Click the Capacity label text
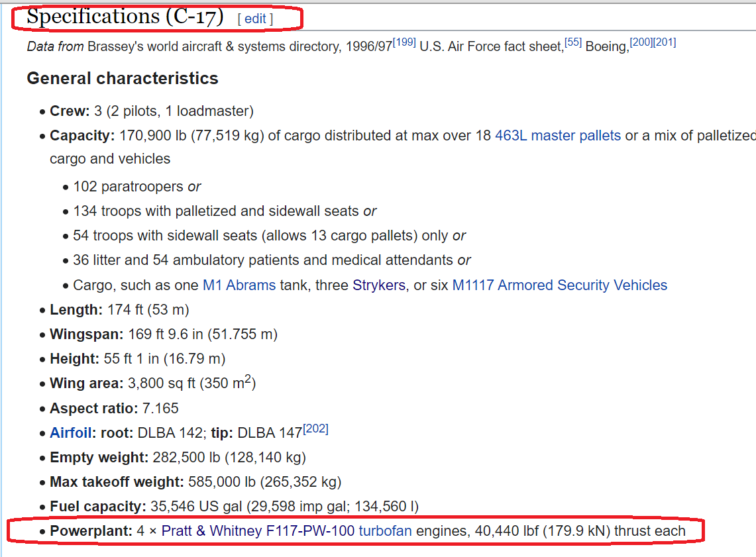Viewport: 756px width, 557px height. [82, 135]
